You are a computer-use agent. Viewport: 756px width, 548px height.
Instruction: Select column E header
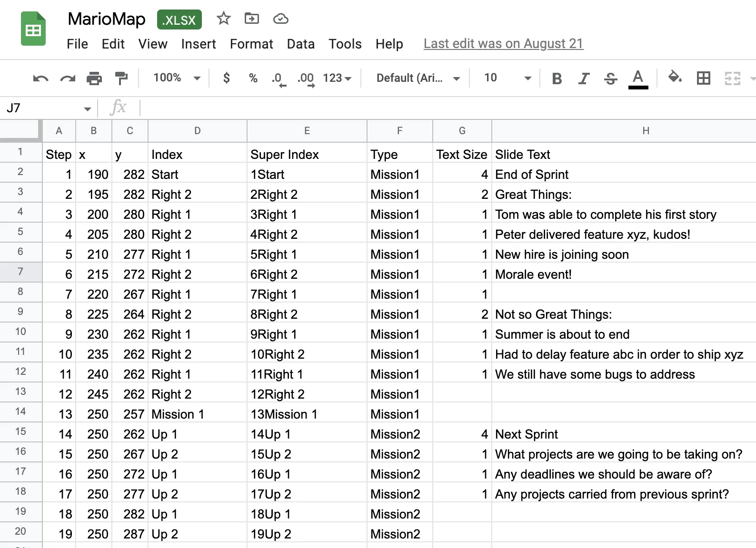pyautogui.click(x=307, y=131)
